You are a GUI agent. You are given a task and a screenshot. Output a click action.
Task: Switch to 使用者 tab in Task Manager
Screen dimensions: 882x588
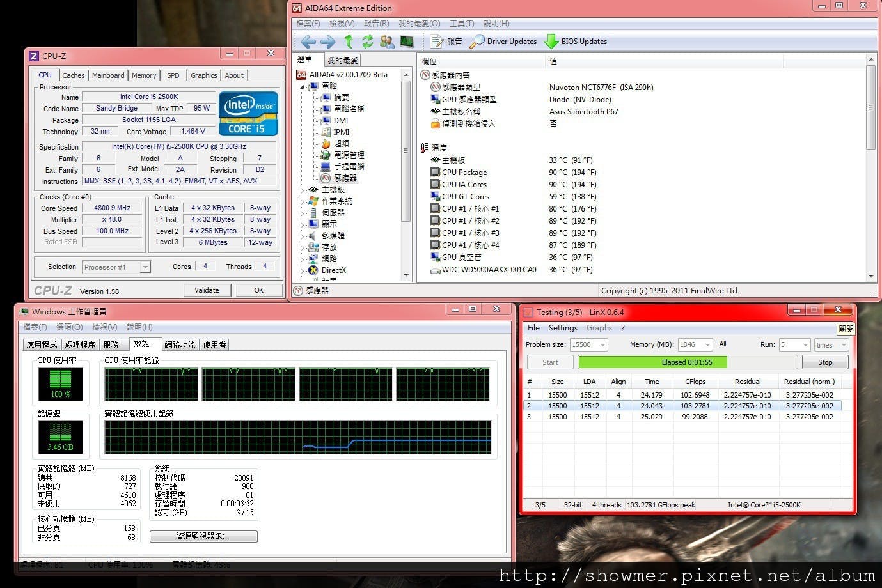tap(214, 344)
